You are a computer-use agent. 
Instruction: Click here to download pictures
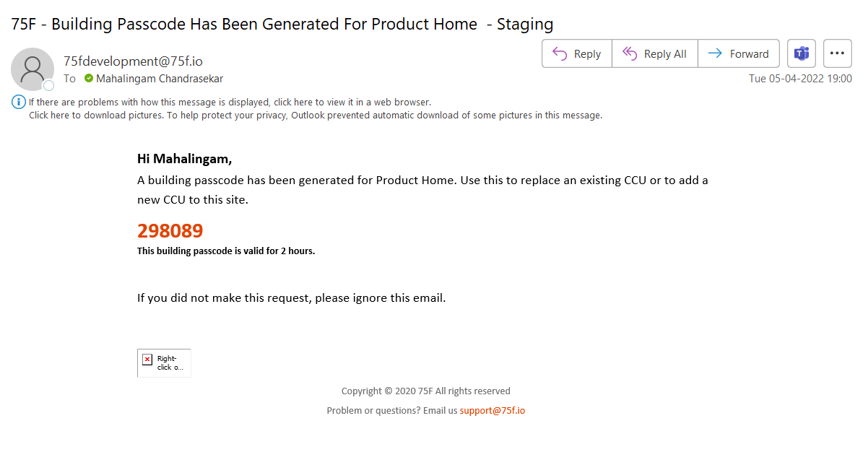click(315, 115)
